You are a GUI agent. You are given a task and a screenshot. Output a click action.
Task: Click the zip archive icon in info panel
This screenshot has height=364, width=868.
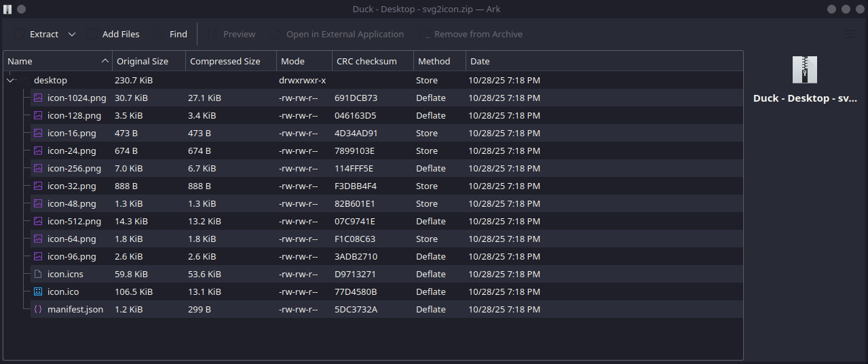[805, 70]
